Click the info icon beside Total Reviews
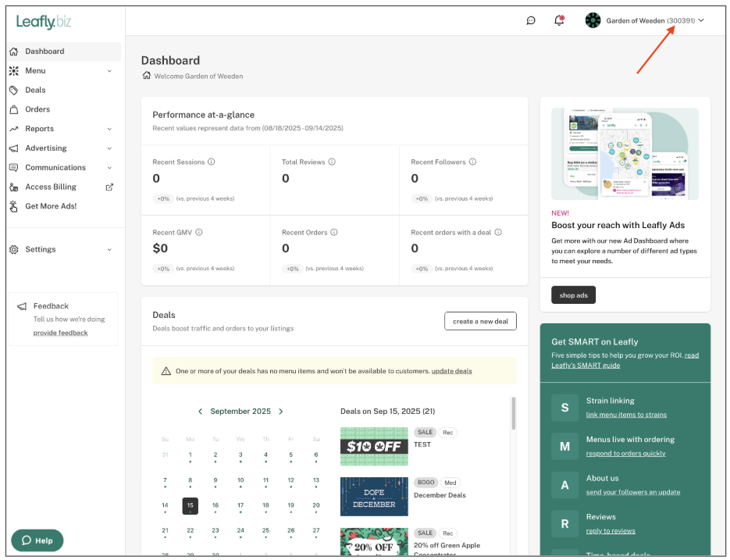Image resolution: width=730 pixels, height=560 pixels. (x=332, y=162)
